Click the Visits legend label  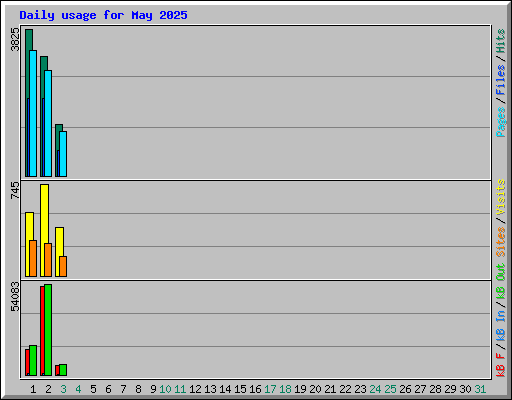[500, 198]
